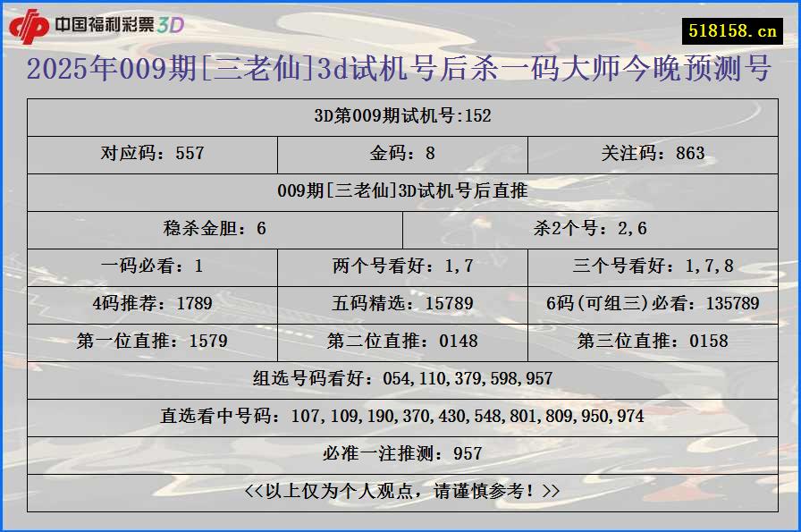Click the 试机号:152 header row

(400, 114)
